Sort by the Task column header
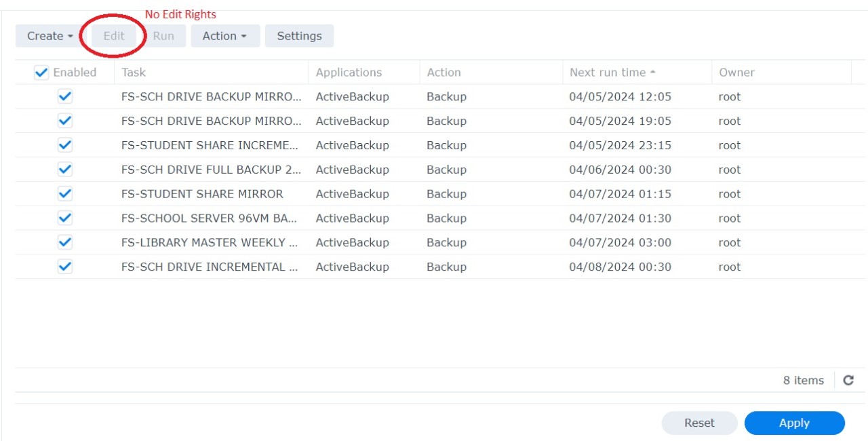The width and height of the screenshot is (868, 441). pyautogui.click(x=212, y=73)
